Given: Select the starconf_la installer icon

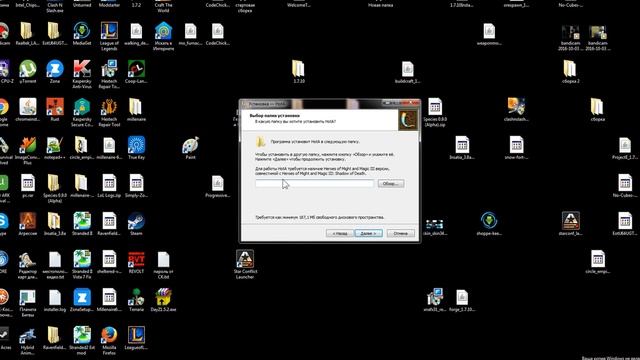Looking at the screenshot, I should pos(571,224).
